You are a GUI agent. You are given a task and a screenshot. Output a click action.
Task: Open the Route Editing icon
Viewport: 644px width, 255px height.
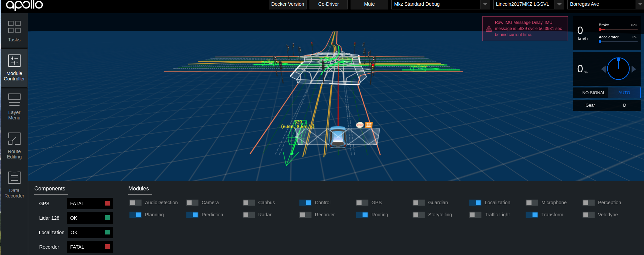pos(14,139)
